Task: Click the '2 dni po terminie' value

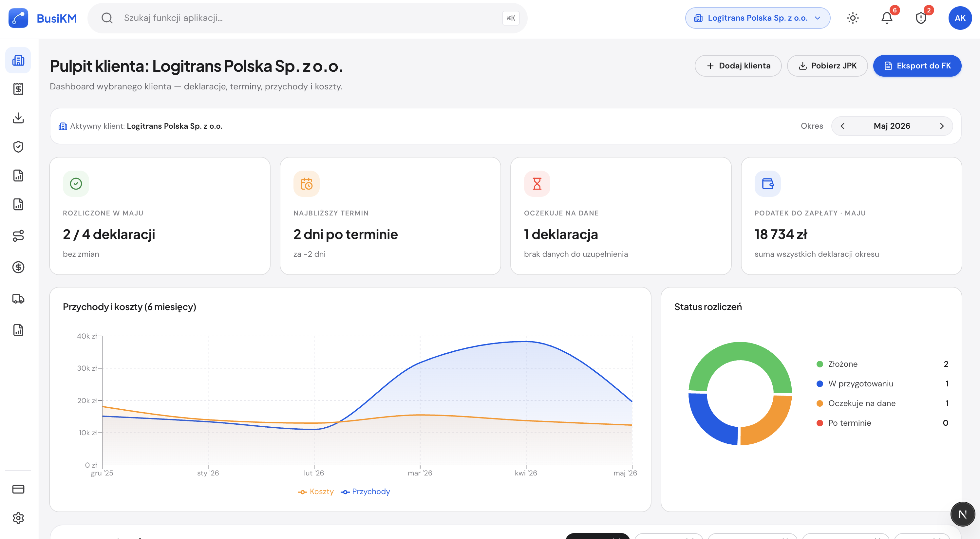Action: click(x=346, y=234)
